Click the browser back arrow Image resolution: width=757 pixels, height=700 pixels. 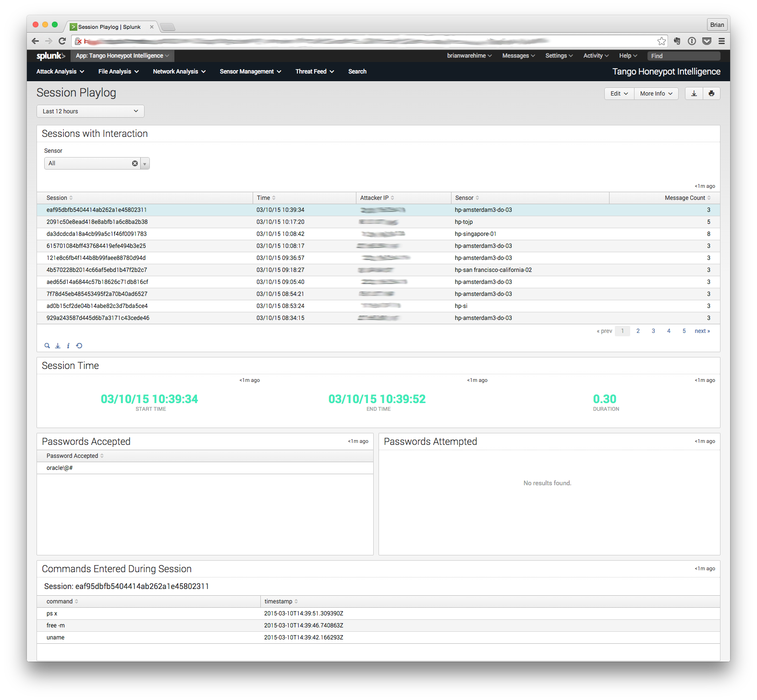35,41
